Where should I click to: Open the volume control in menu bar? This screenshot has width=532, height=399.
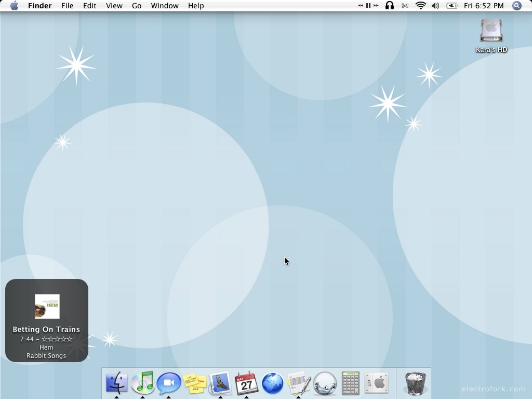pos(435,6)
